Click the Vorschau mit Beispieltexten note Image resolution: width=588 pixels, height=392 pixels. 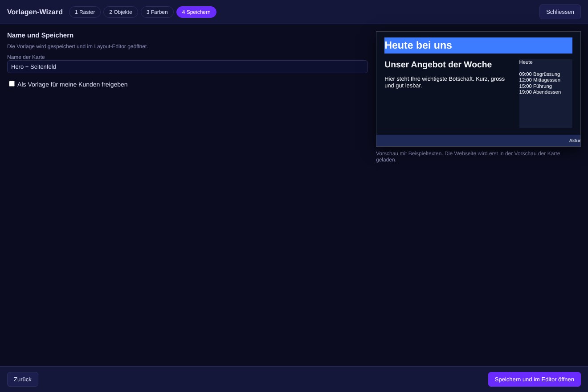click(x=468, y=157)
